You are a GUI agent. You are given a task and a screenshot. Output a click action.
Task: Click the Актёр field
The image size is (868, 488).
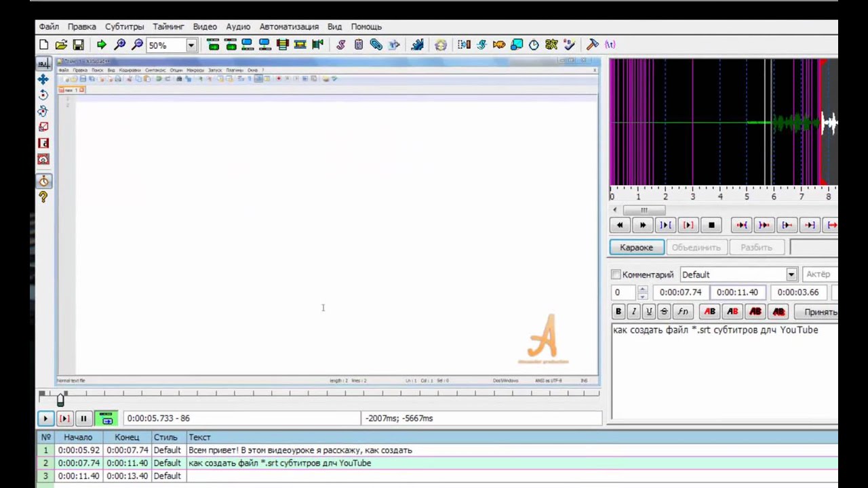coord(821,274)
